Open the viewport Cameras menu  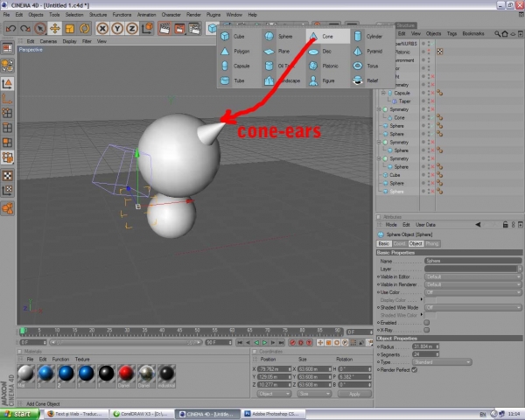[48, 41]
